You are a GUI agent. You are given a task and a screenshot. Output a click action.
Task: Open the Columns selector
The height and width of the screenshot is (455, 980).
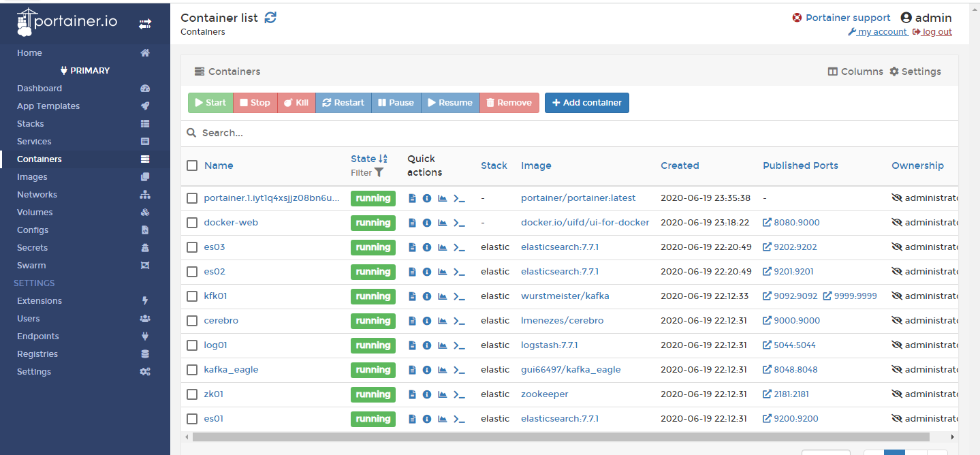855,72
